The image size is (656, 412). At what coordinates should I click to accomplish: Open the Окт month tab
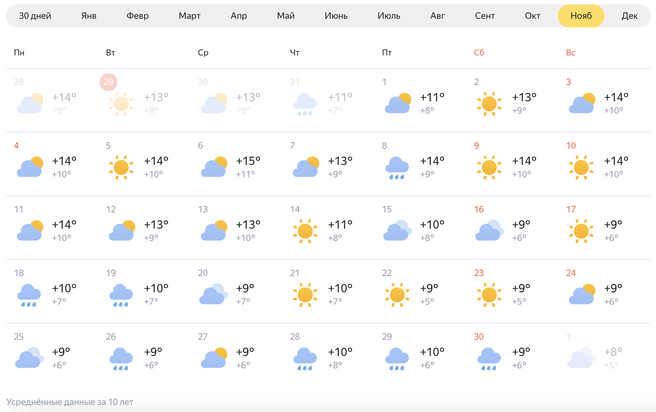533,16
